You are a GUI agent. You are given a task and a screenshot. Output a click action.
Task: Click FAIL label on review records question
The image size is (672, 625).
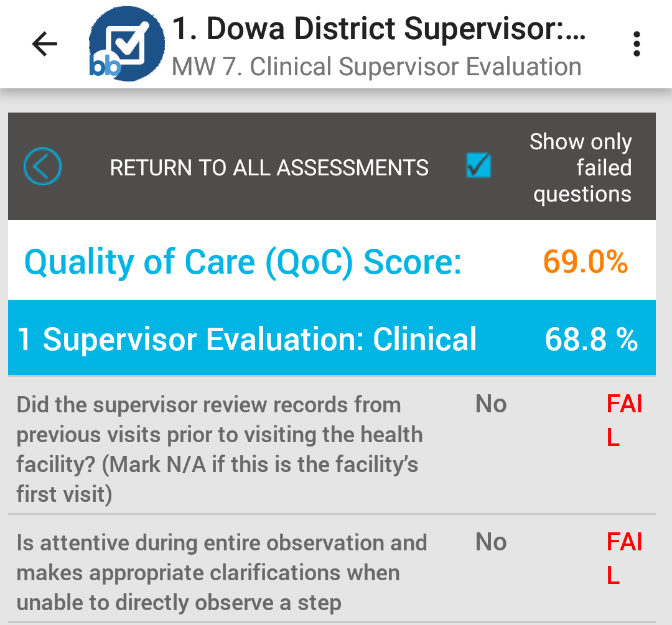click(624, 420)
